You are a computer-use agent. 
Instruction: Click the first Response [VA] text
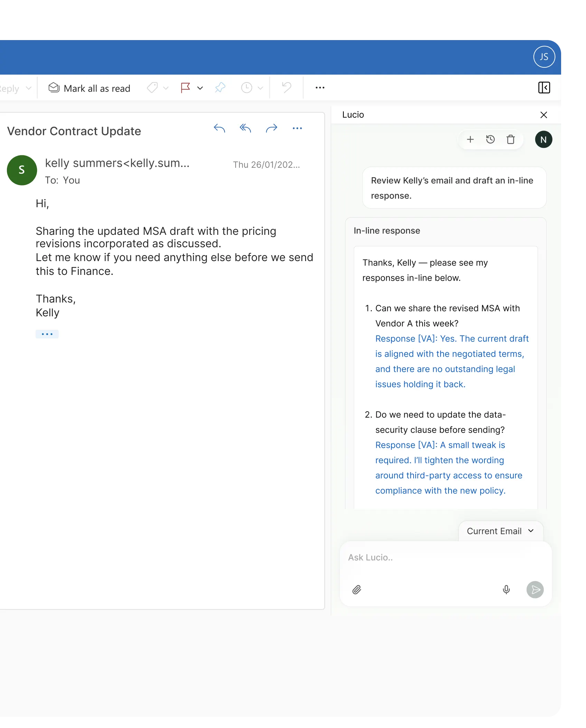click(x=452, y=361)
